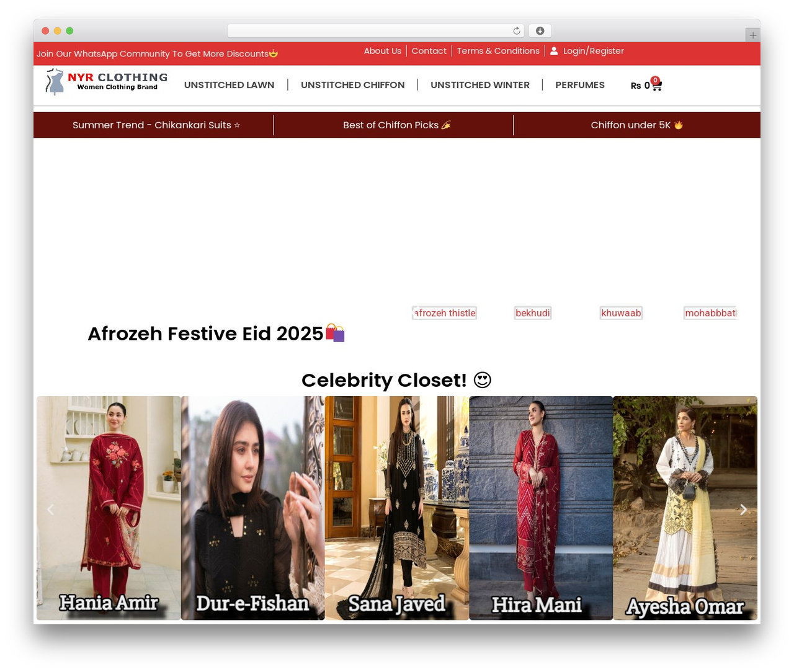
Task: Click the NYR Clothing logo
Action: (106, 82)
